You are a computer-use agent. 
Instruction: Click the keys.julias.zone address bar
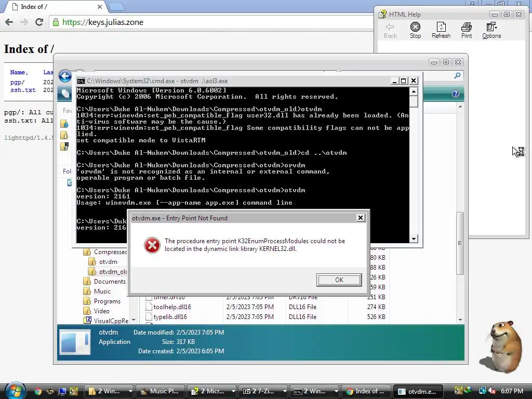click(x=212, y=22)
